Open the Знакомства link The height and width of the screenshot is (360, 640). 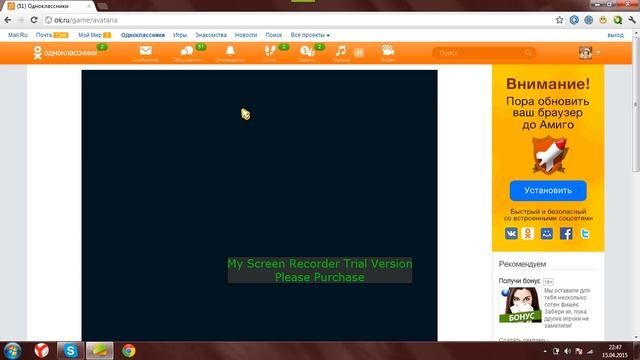211,35
